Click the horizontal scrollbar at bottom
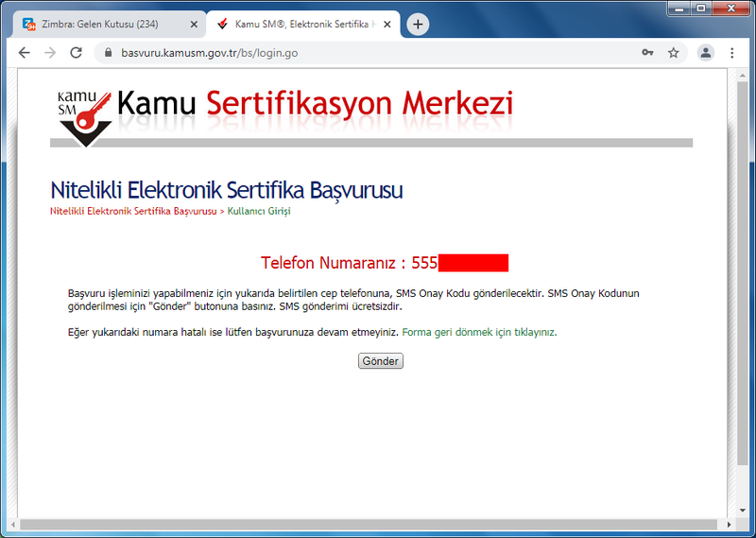Viewport: 756px width, 538px height. (x=369, y=524)
